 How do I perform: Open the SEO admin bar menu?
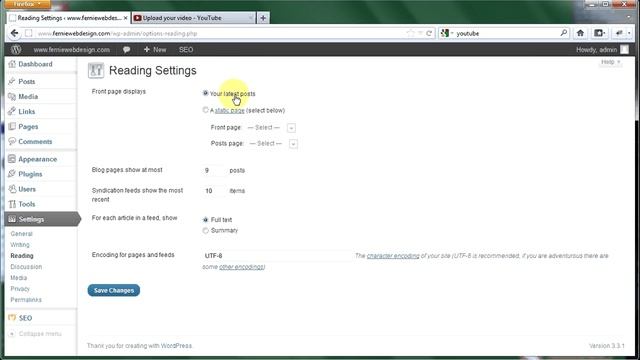[186, 49]
